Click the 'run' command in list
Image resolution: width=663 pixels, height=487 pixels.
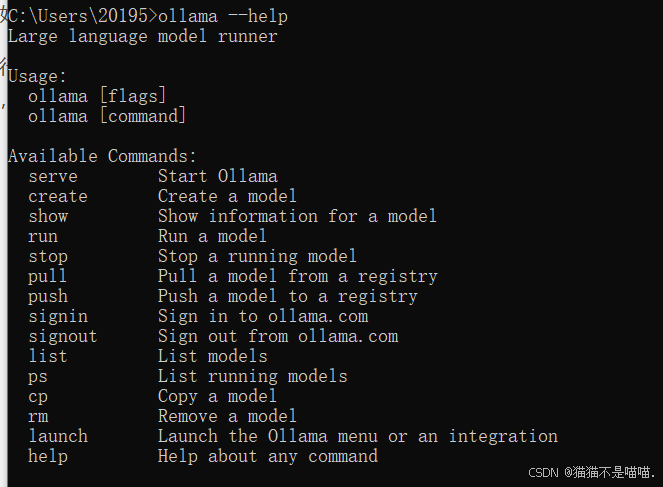[43, 237]
